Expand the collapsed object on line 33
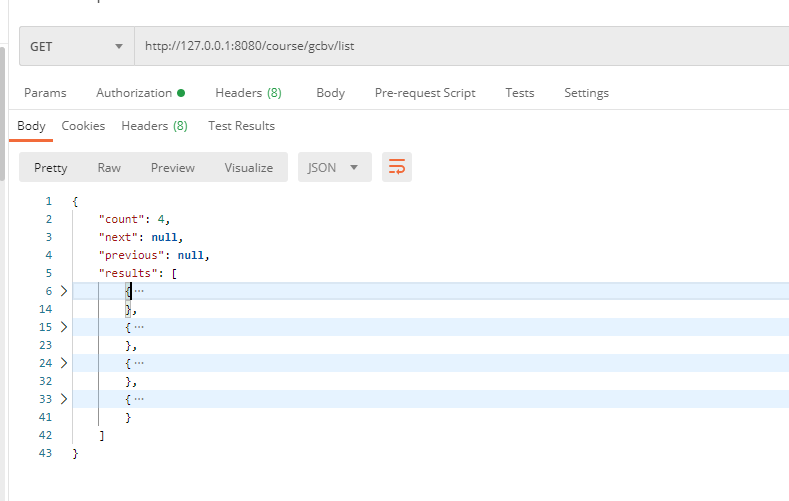Viewport: 789px width, 501px height. 64,399
